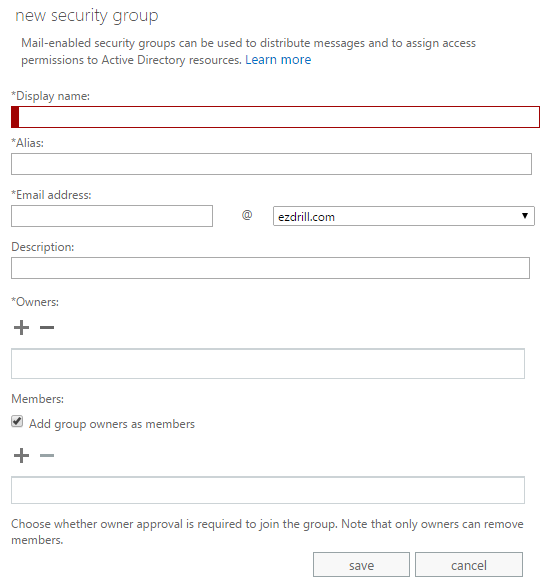Viewport: 546px width, 584px height.
Task: Click inside the Alias input field
Action: (271, 164)
